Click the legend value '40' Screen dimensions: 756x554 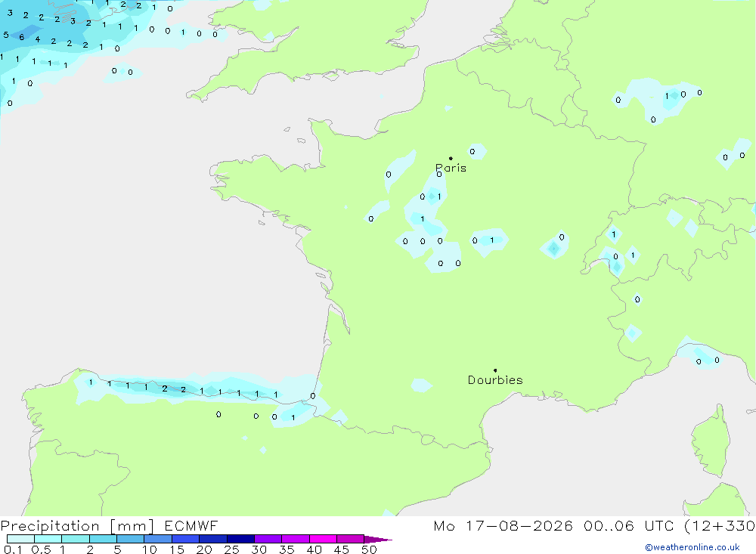point(314,549)
